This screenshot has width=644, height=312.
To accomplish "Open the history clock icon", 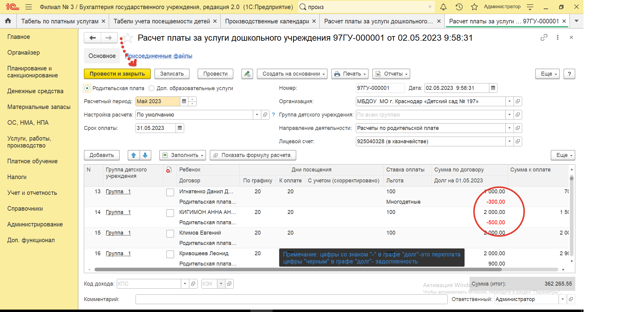I will point(459,7).
